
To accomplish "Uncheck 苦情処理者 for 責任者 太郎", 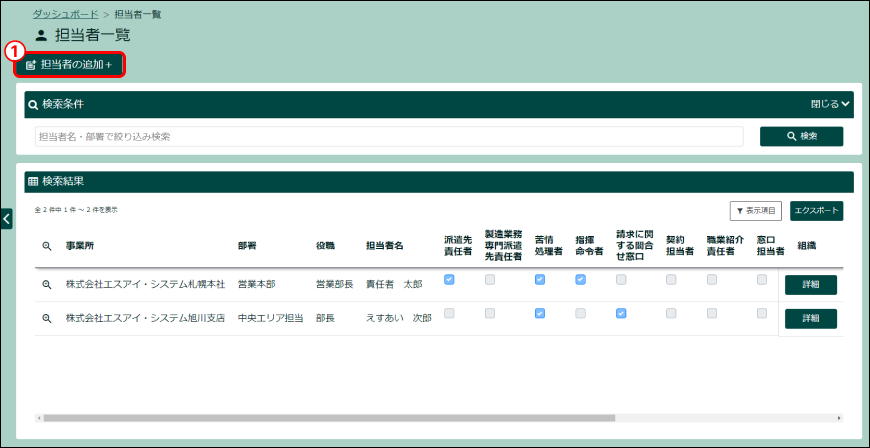I will pos(540,280).
